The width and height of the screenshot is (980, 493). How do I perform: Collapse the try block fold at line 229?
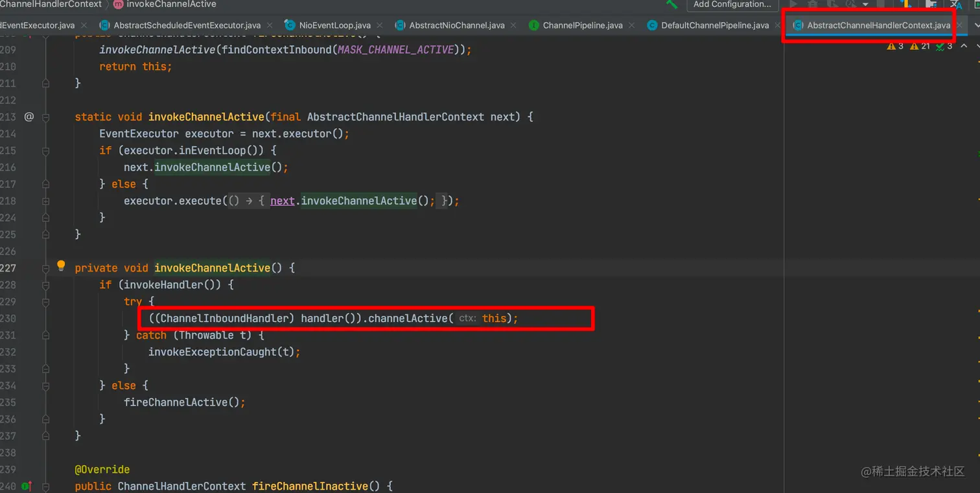(46, 301)
